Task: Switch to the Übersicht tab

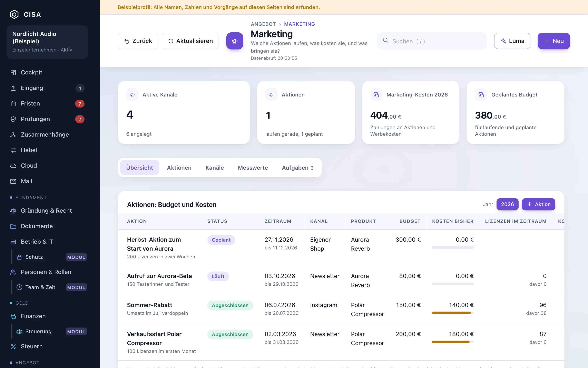Action: 139,167
